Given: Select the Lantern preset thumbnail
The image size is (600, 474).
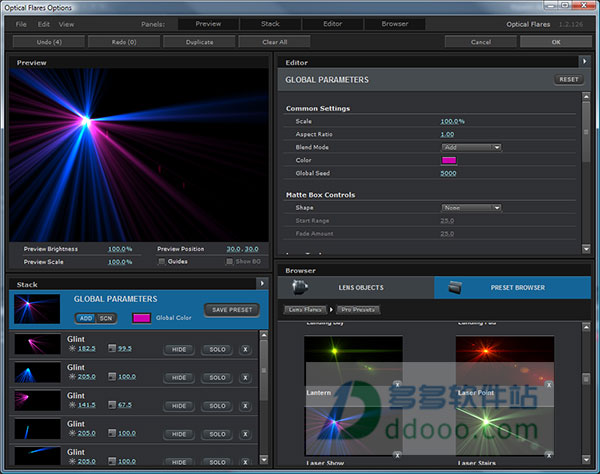Looking at the screenshot, I should tap(353, 362).
